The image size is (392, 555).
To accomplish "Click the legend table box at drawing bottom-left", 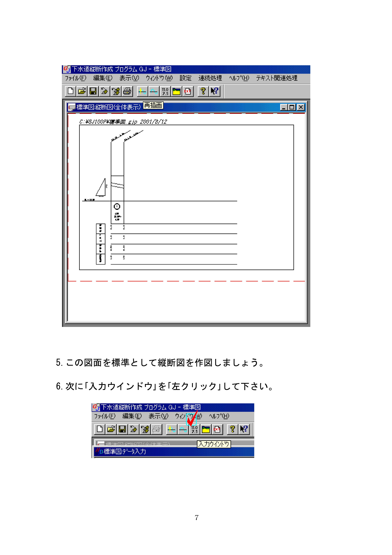I will click(x=101, y=244).
